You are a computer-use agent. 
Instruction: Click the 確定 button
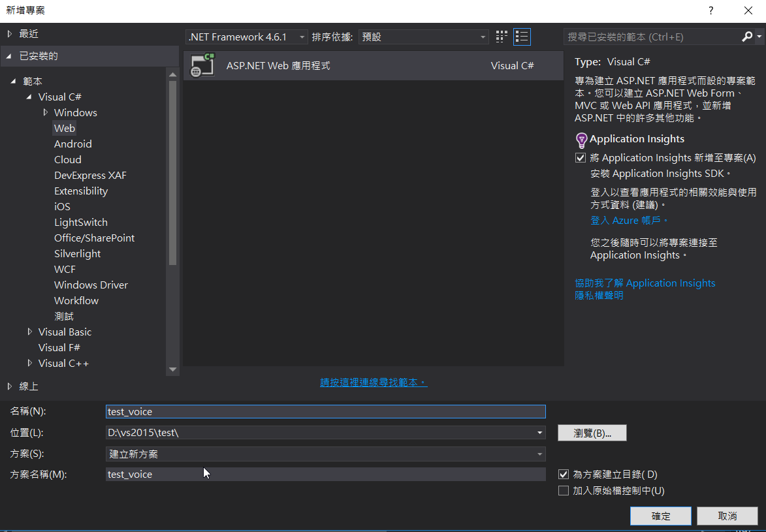[660, 516]
